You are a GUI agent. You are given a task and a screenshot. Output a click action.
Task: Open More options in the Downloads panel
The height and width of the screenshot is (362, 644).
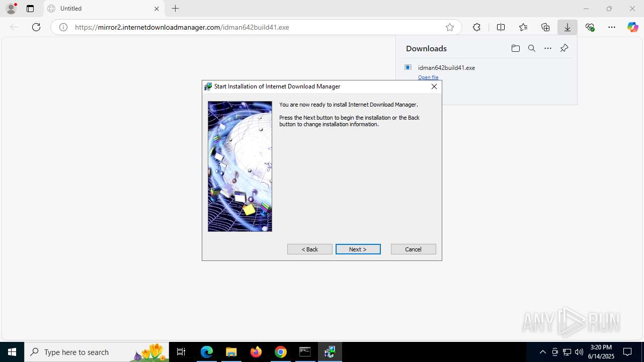[x=548, y=48]
